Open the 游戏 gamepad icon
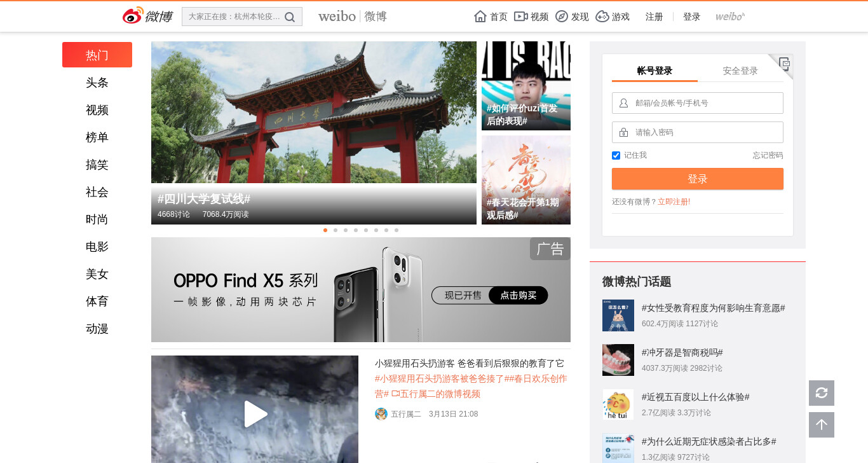Viewport: 868px width, 463px height. pyautogui.click(x=602, y=17)
